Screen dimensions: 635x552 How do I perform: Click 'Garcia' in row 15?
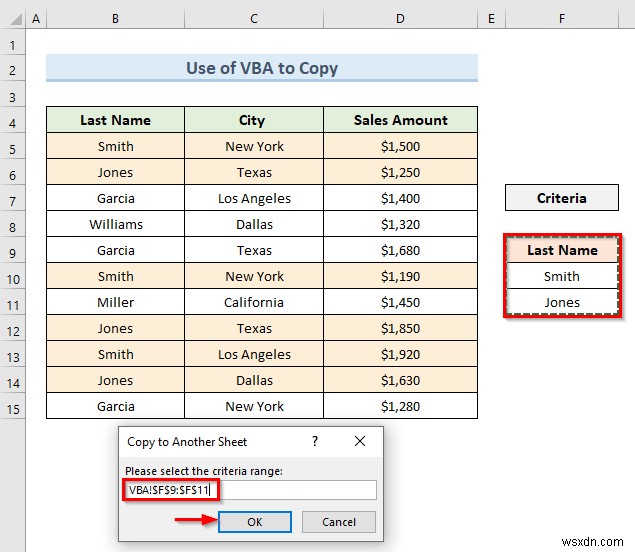point(115,406)
